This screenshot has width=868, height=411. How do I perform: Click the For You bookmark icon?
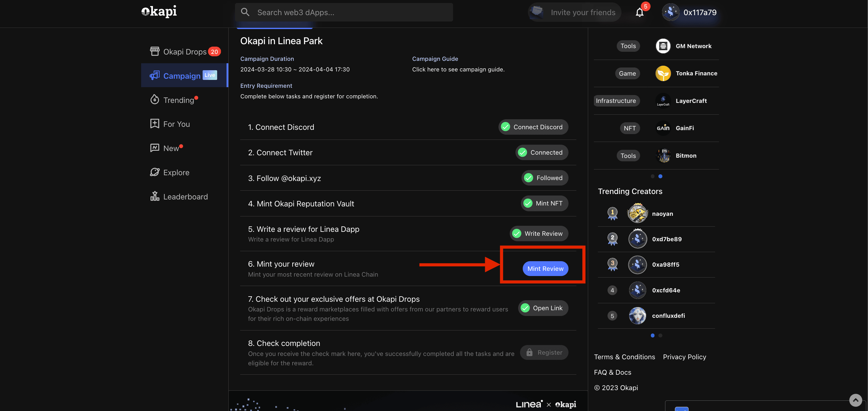click(155, 123)
